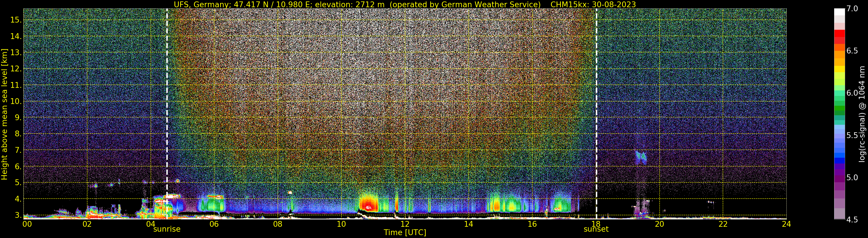Click the y-axis height label '6.'
The width and height of the screenshot is (868, 238).
(x=18, y=166)
